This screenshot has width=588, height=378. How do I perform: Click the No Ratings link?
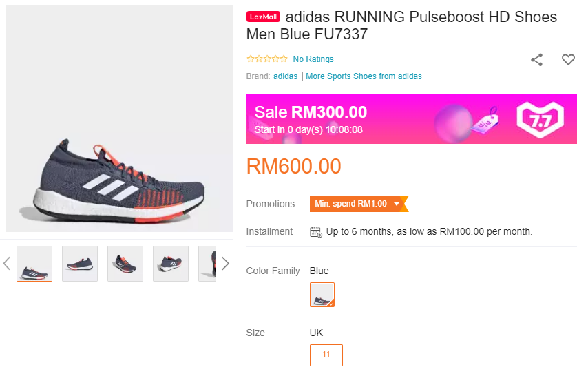[x=313, y=59]
